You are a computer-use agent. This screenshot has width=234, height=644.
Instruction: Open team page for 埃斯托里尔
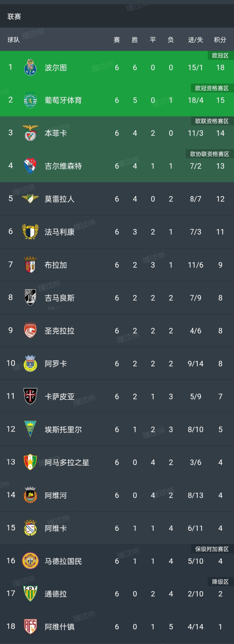tap(63, 429)
